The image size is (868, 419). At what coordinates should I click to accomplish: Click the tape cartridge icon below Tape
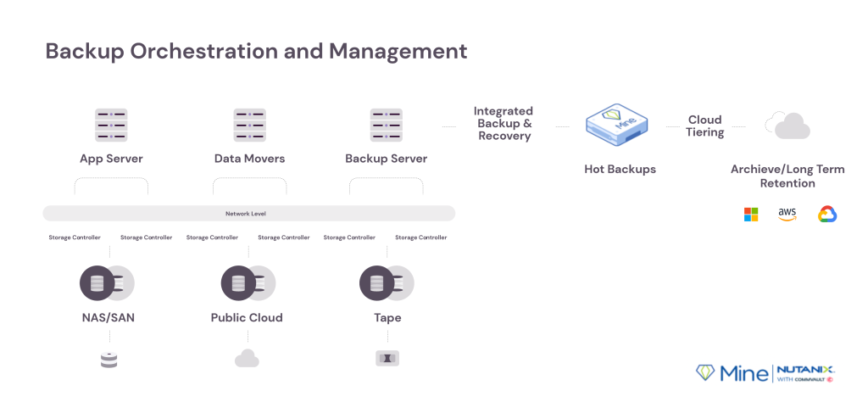387,358
